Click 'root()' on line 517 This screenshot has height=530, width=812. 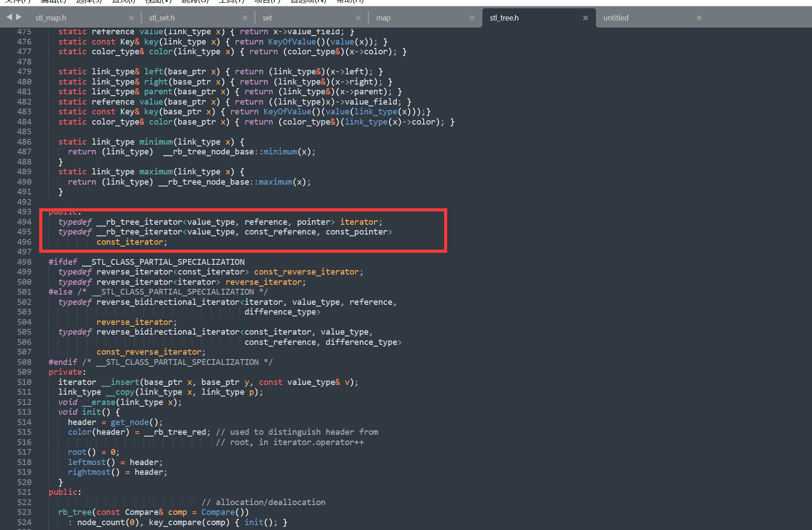(82, 452)
